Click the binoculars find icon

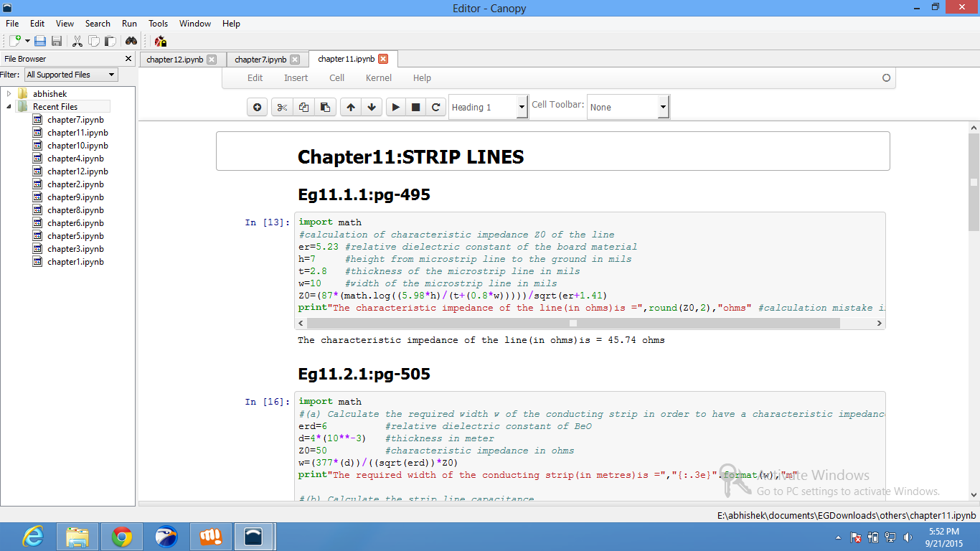pyautogui.click(x=131, y=42)
